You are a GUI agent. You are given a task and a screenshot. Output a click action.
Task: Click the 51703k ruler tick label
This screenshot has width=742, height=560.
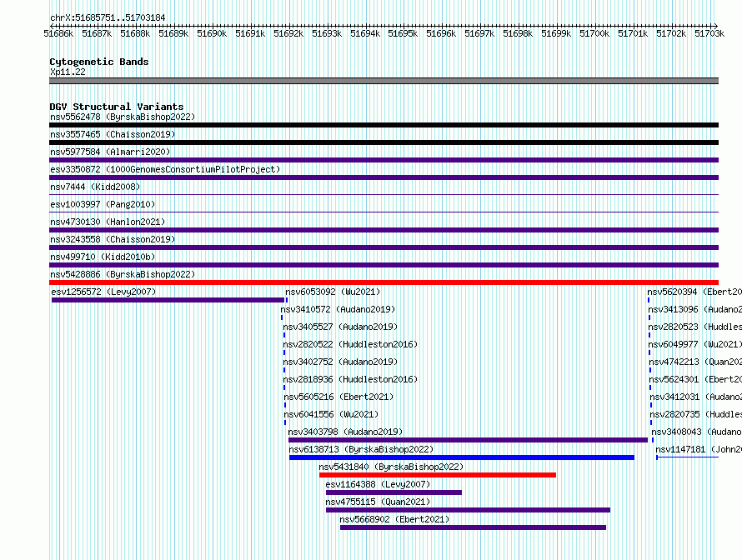pos(709,33)
